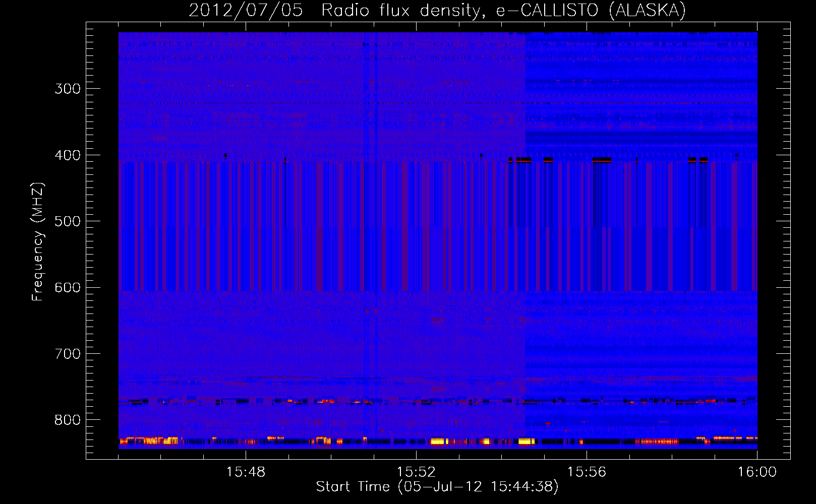Click the 15:48 time tick label

tap(246, 472)
